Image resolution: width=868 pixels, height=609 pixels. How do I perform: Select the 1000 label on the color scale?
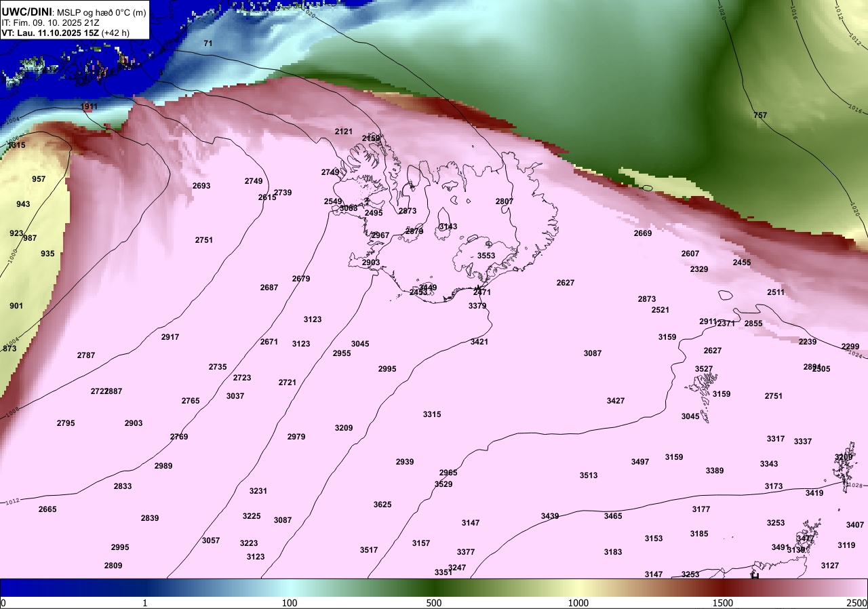click(578, 603)
